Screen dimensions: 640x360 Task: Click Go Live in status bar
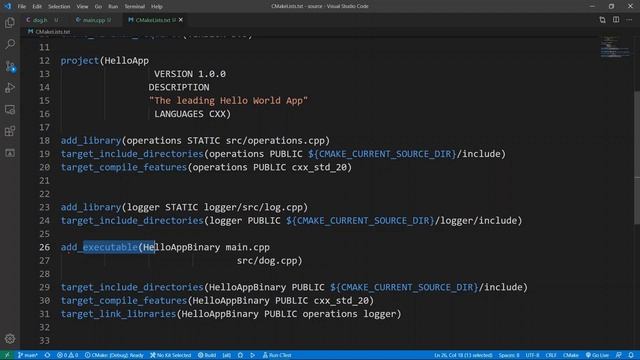[x=597, y=355]
